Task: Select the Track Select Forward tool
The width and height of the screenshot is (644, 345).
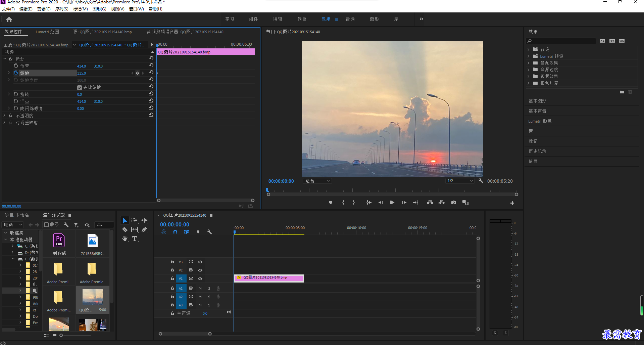Action: pyautogui.click(x=135, y=220)
